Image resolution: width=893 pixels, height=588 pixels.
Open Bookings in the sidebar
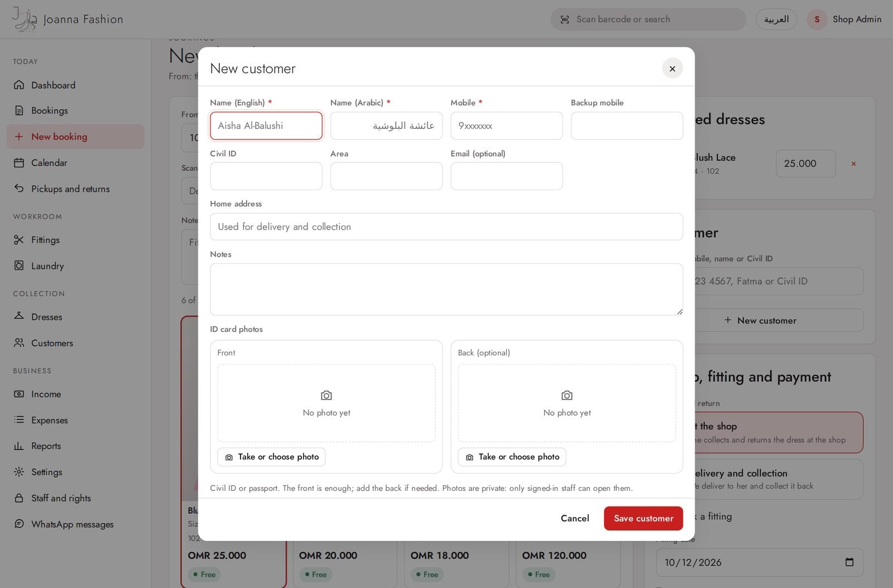(75, 110)
